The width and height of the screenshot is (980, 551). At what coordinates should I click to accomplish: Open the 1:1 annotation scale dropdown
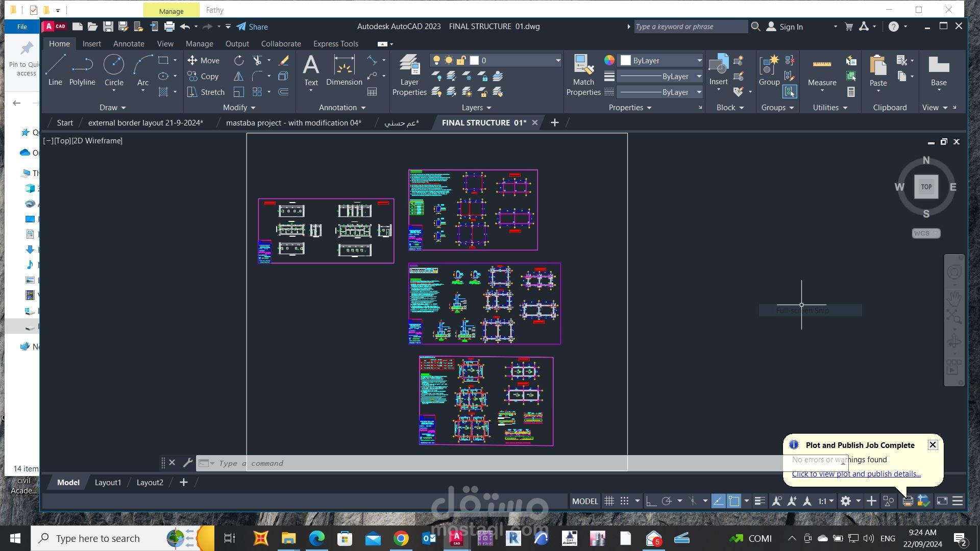pyautogui.click(x=826, y=501)
